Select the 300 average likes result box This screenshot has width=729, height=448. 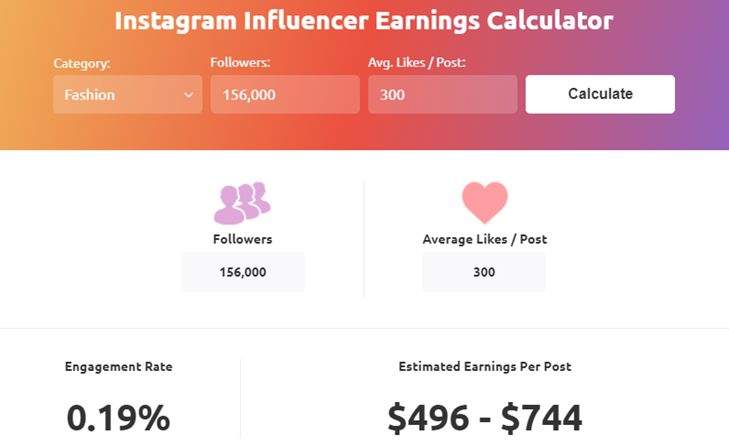[x=484, y=272]
